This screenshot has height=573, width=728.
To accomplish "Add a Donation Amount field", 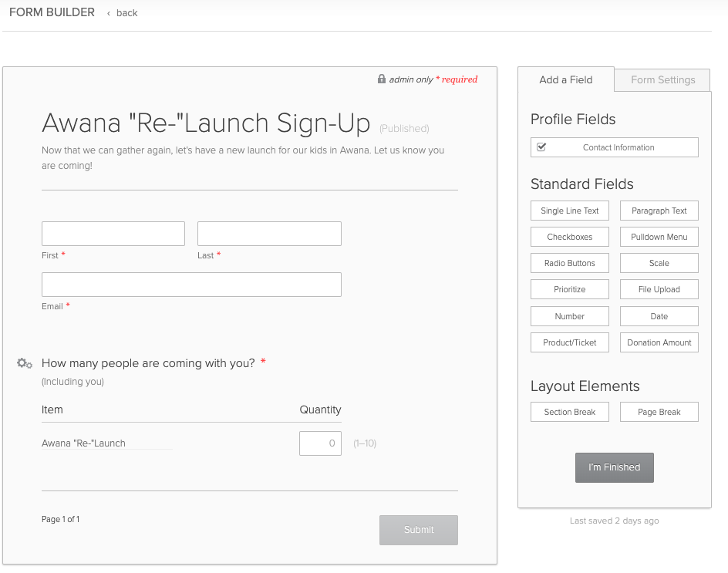I will [x=659, y=342].
